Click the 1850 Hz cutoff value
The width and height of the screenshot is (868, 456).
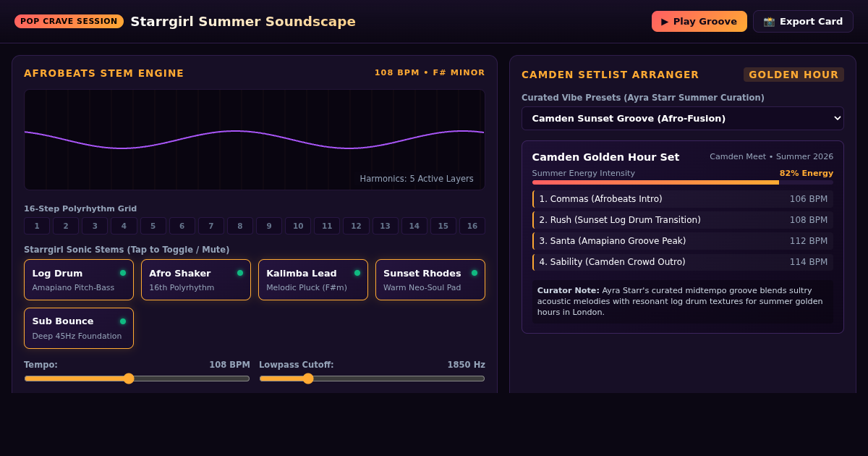[x=466, y=365]
